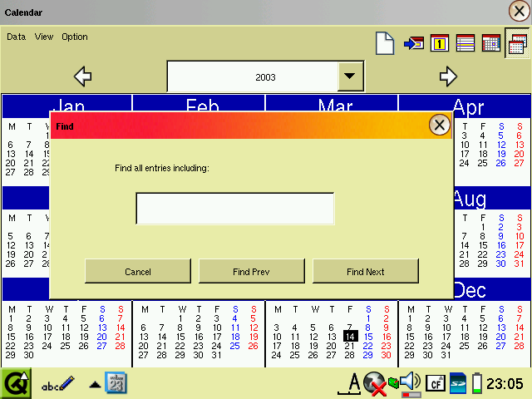Go to previous year arrow

pos(83,76)
